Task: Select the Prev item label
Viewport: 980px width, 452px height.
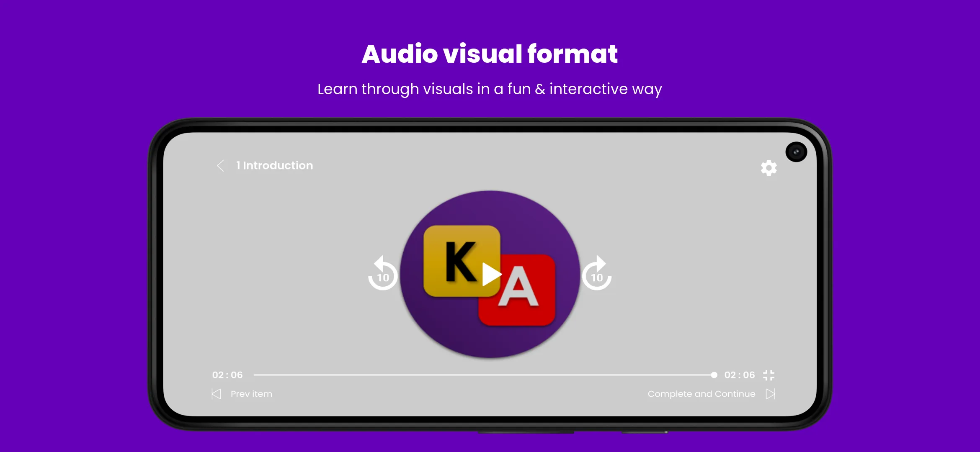Action: [x=251, y=394]
